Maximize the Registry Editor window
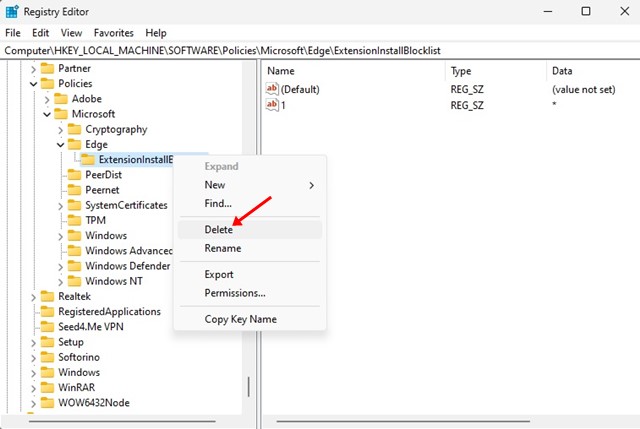This screenshot has height=429, width=640. 586,11
